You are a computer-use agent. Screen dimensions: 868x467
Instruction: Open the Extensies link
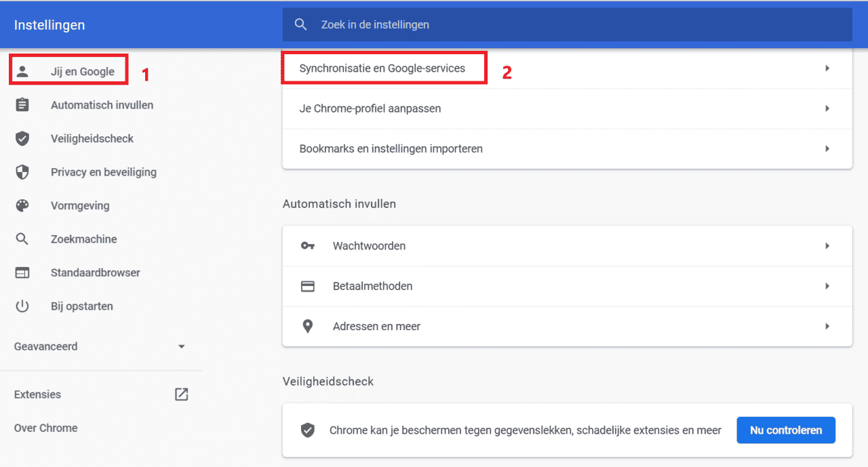(37, 394)
